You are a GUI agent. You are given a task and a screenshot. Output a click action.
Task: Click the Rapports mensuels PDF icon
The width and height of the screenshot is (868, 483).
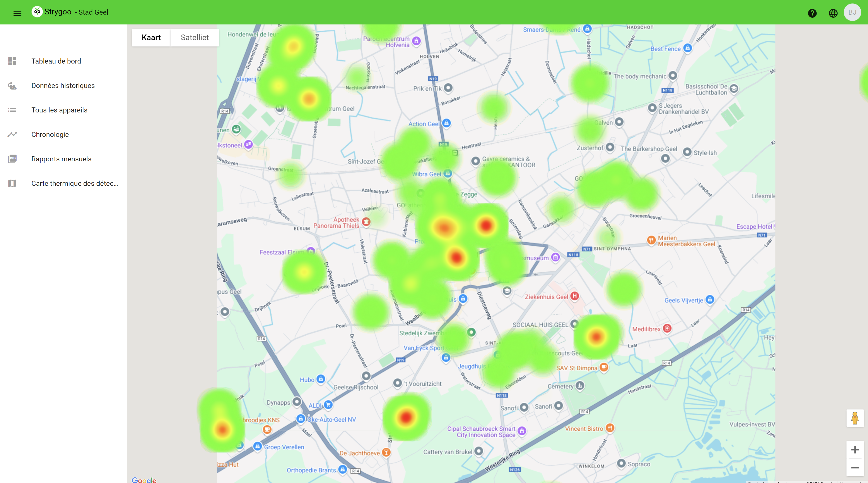point(12,159)
